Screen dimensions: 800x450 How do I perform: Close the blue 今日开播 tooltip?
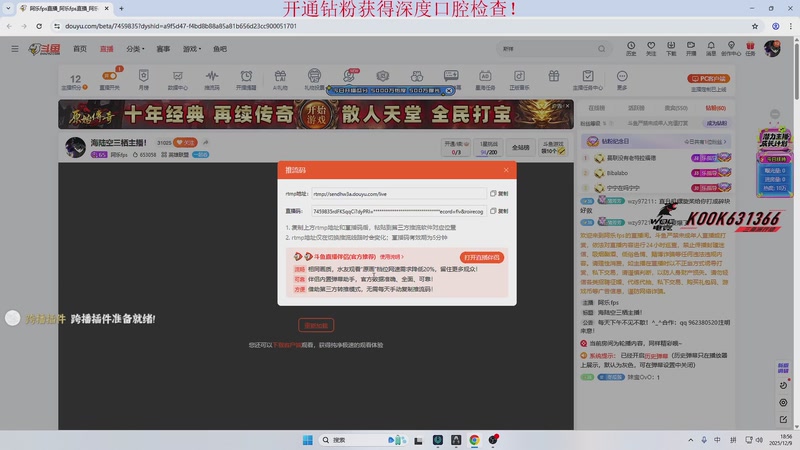click(449, 90)
